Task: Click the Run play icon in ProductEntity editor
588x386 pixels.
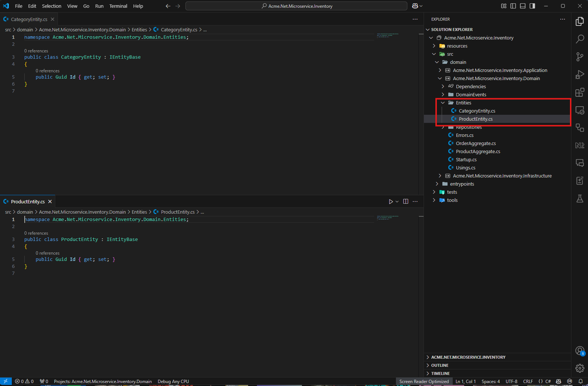Action: tap(391, 201)
